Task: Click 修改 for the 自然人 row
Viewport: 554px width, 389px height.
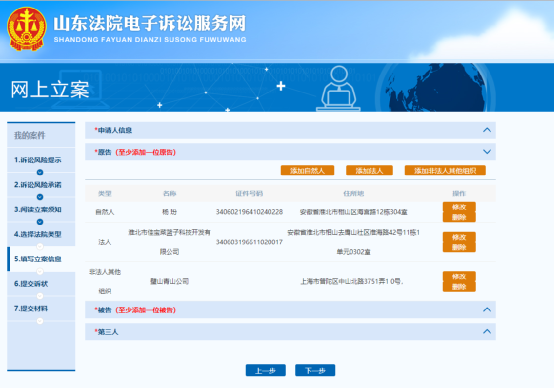Action: pos(459,207)
